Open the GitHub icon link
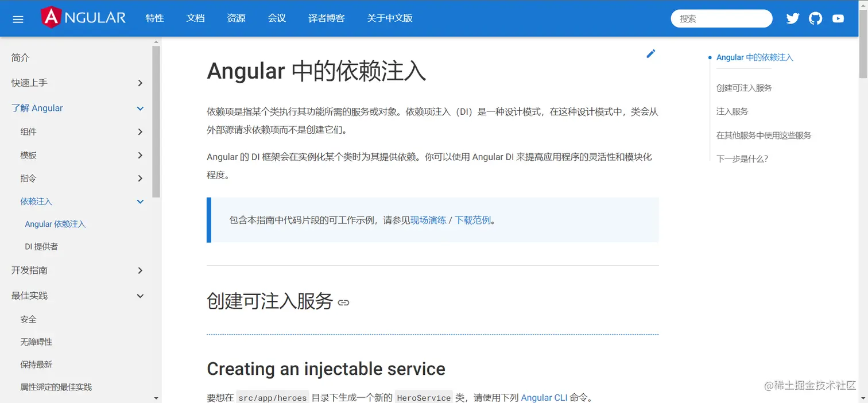The height and width of the screenshot is (403, 868). [815, 18]
